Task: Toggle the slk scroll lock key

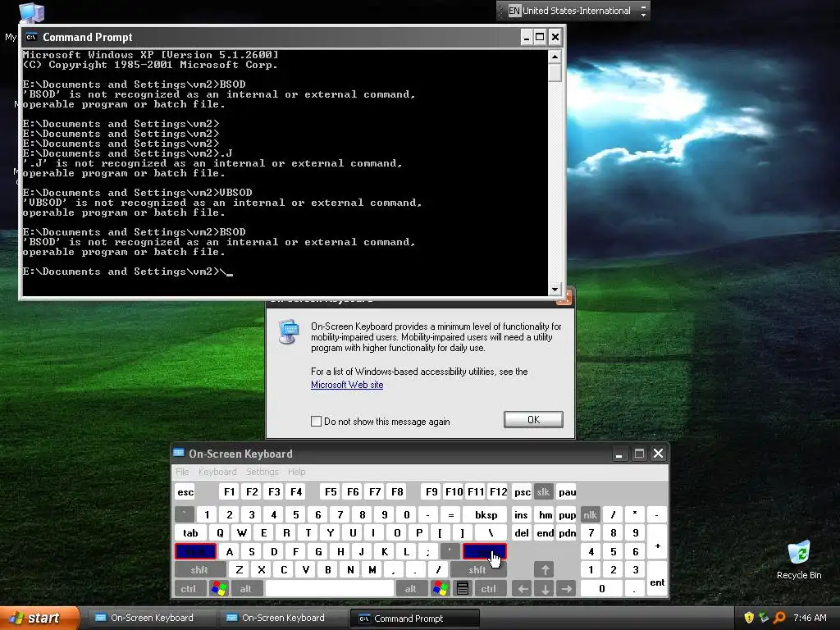Action: point(543,492)
